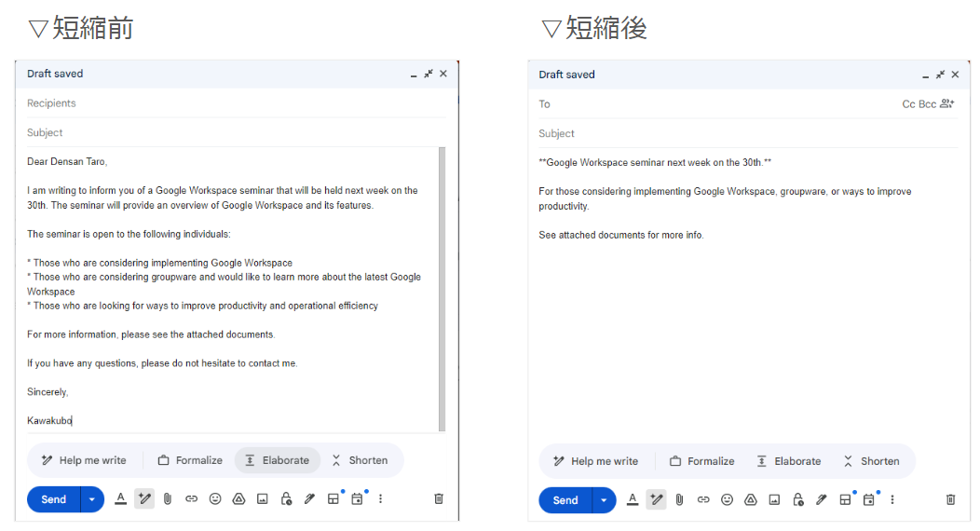The height and width of the screenshot is (531, 980).
Task: Insert Drive file in right compose window
Action: tap(751, 499)
